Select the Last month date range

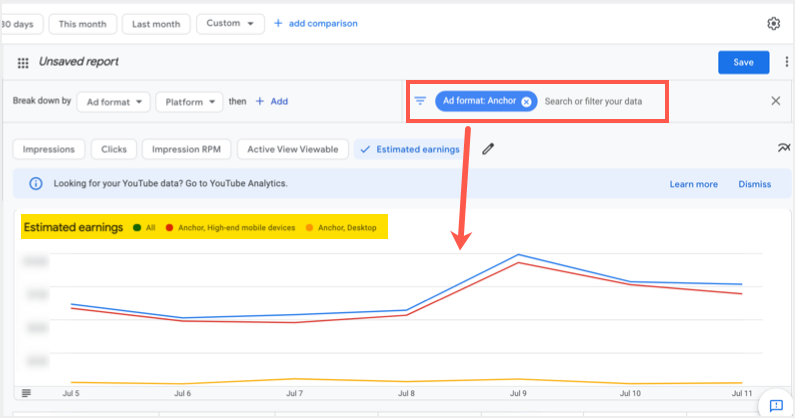(156, 24)
